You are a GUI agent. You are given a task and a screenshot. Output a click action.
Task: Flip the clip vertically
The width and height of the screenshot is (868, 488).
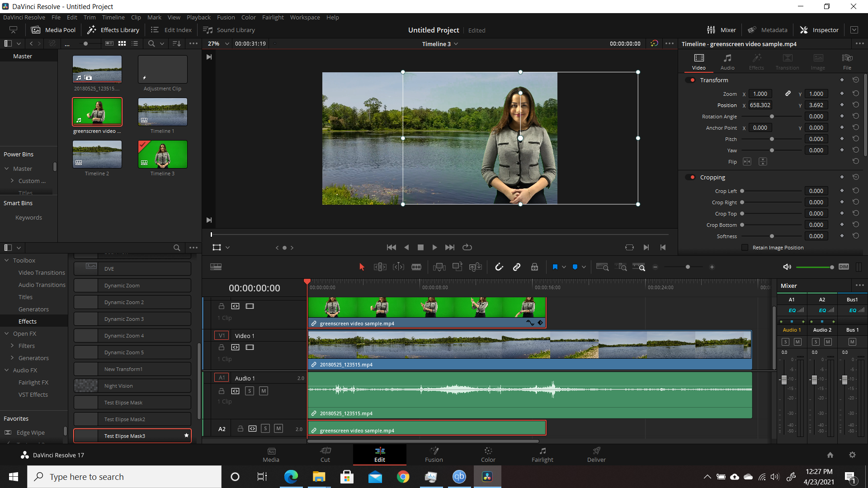[763, 162]
